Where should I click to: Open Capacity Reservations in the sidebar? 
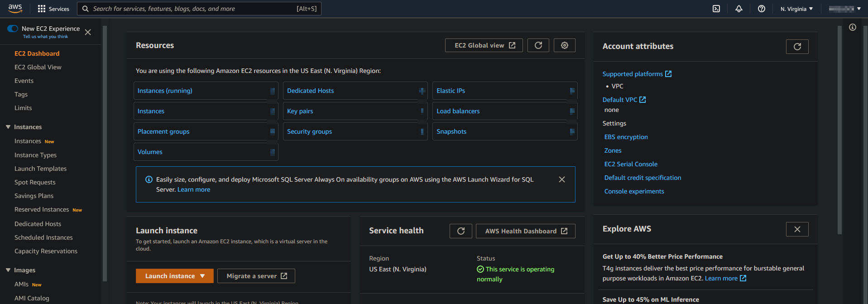coord(46,251)
